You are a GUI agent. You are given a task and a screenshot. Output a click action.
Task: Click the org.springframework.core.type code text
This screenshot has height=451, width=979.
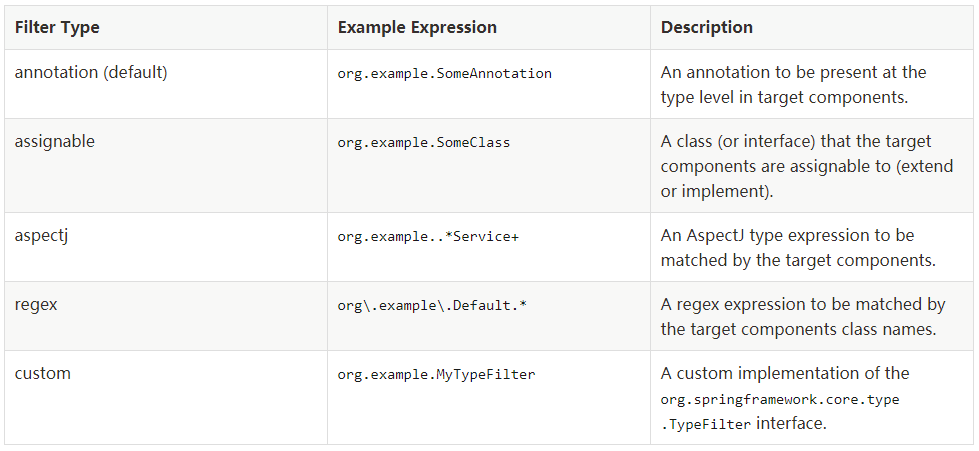pyautogui.click(x=780, y=399)
